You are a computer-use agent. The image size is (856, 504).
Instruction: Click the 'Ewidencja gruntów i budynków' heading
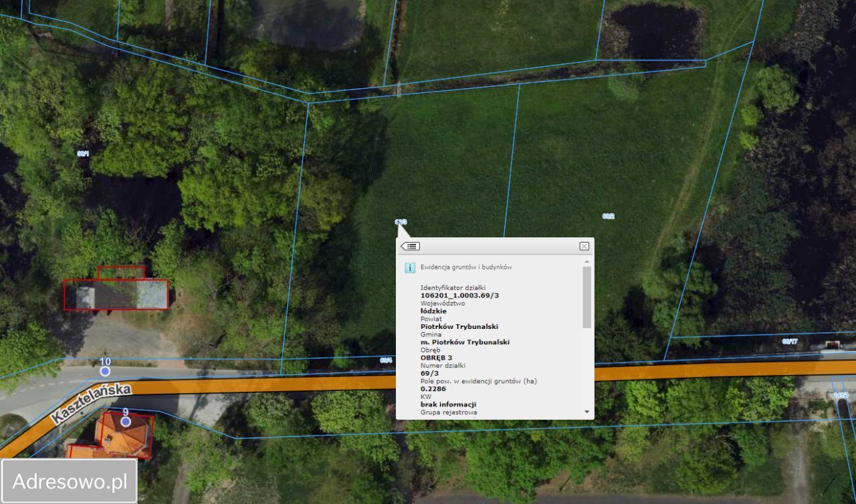pyautogui.click(x=466, y=267)
